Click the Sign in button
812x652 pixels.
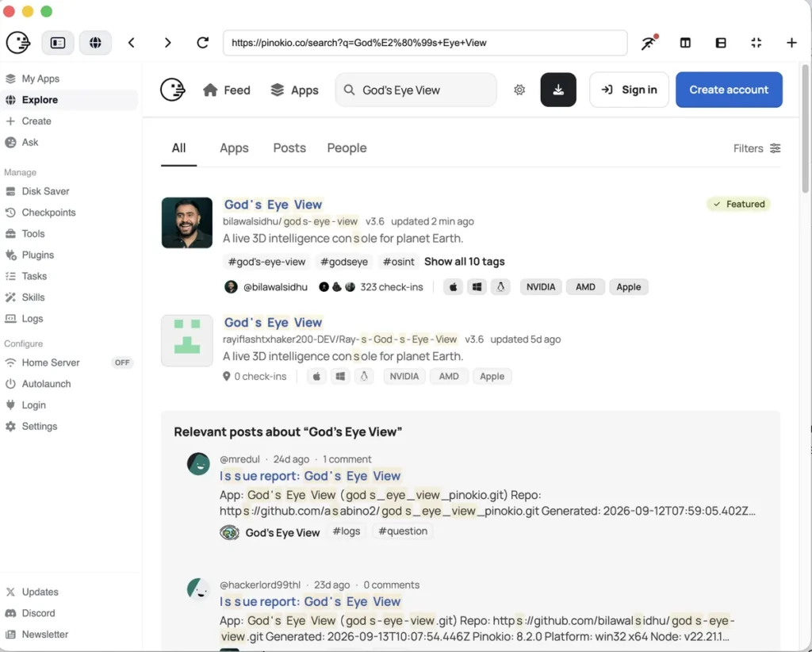pyautogui.click(x=629, y=90)
